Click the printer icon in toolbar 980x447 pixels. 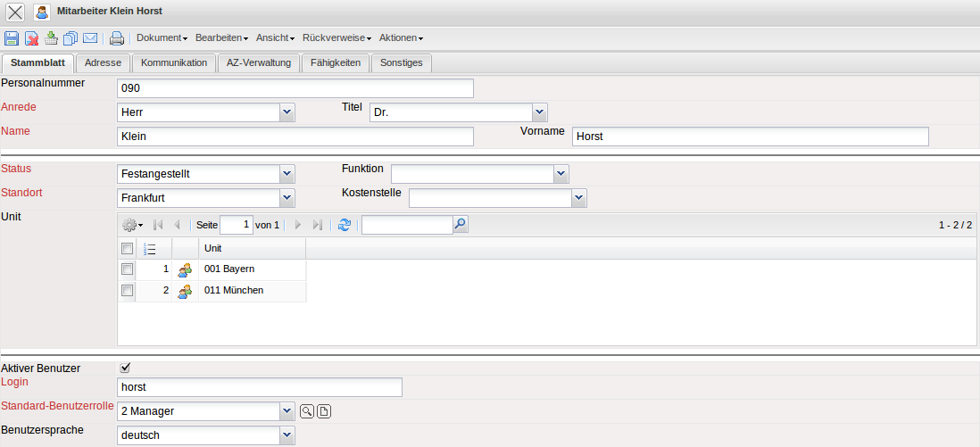pyautogui.click(x=116, y=38)
